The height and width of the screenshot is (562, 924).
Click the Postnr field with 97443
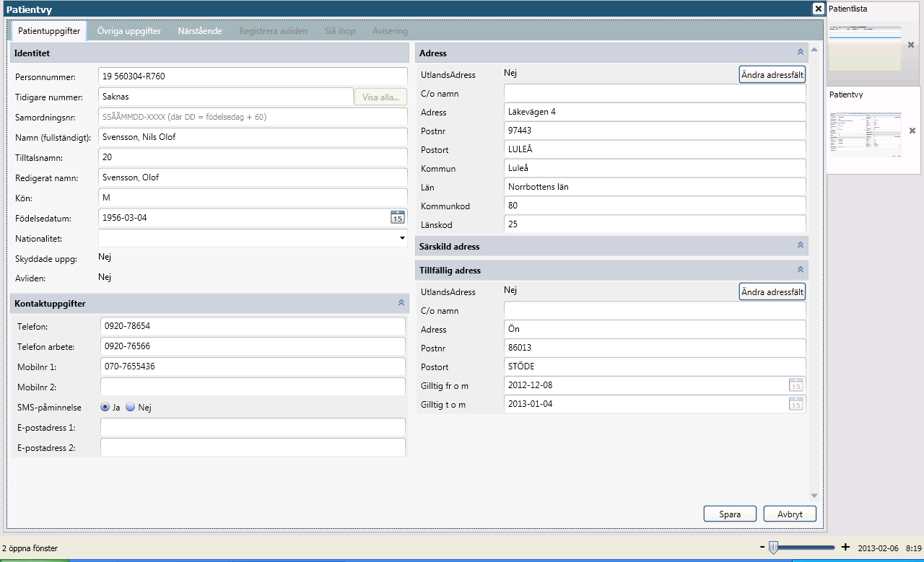(655, 131)
